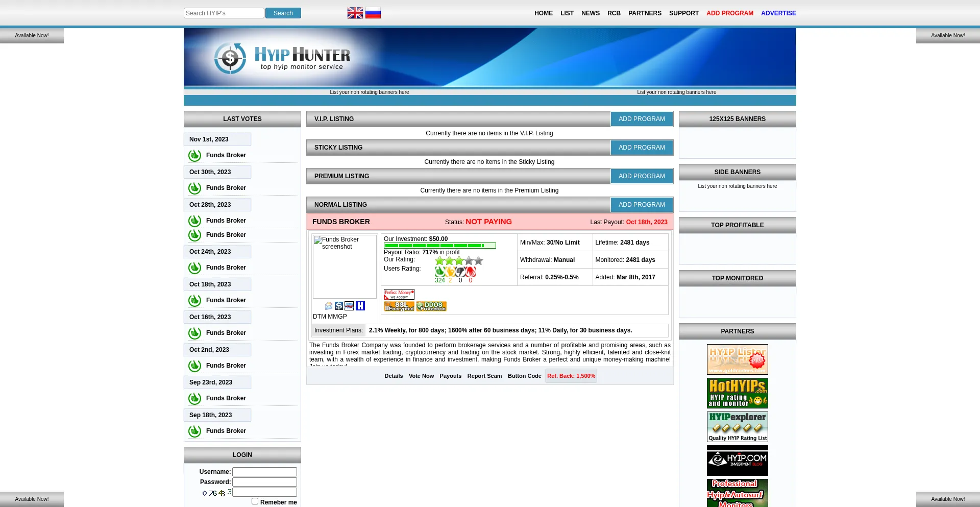Switch site language to Russian flag

click(373, 13)
